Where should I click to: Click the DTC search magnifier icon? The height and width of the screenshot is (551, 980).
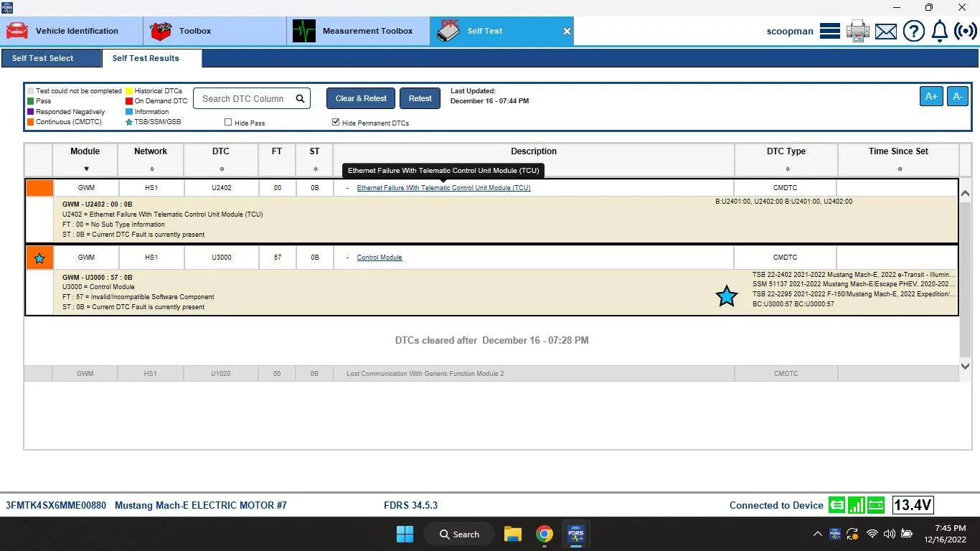301,99
